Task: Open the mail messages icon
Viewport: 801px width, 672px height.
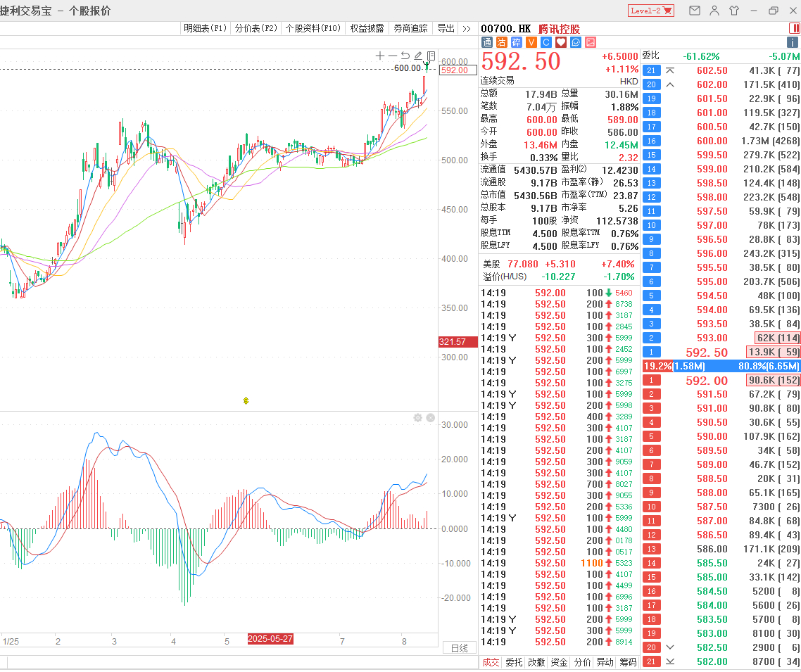Action: [694, 11]
